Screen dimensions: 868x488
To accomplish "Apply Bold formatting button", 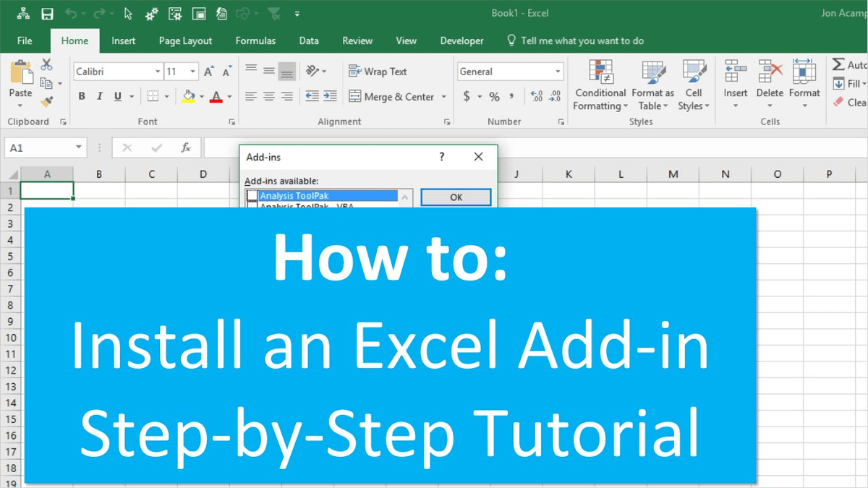I will (x=82, y=96).
